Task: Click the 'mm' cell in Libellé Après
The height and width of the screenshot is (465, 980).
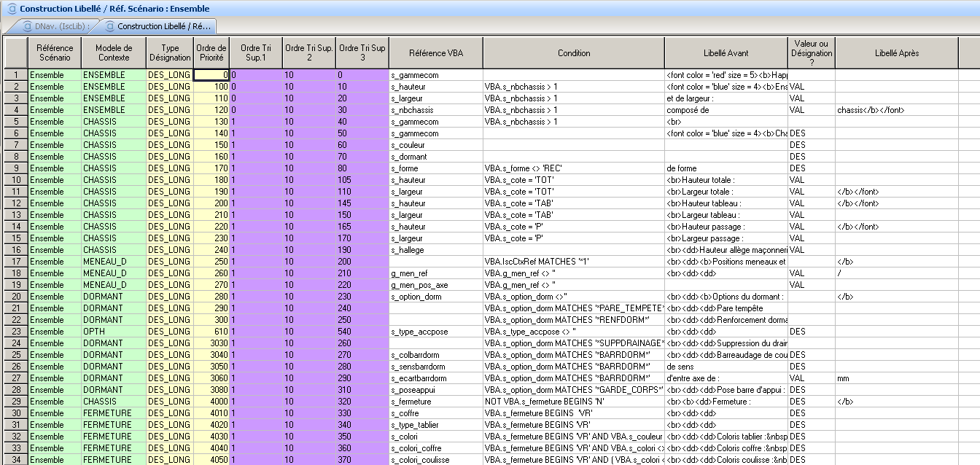Action: click(897, 378)
